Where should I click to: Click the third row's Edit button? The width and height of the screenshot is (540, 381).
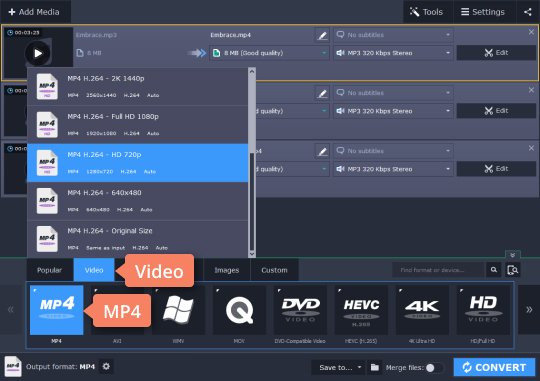coord(496,169)
